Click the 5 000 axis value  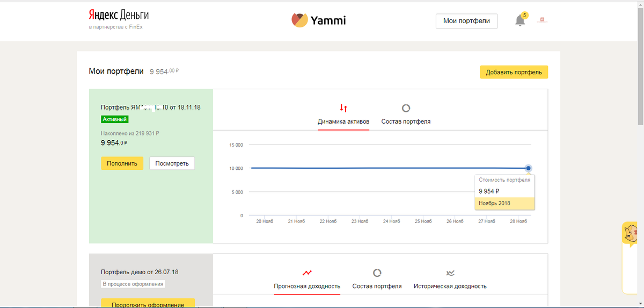point(237,192)
